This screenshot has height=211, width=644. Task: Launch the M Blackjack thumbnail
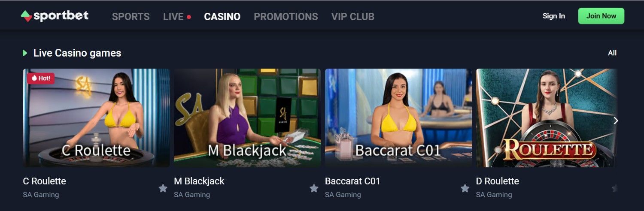pyautogui.click(x=247, y=118)
